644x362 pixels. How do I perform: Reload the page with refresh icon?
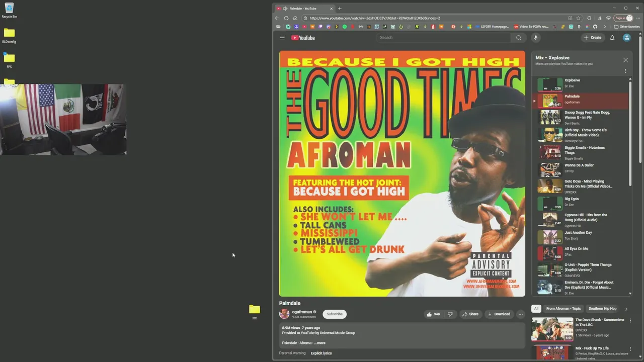[286, 18]
